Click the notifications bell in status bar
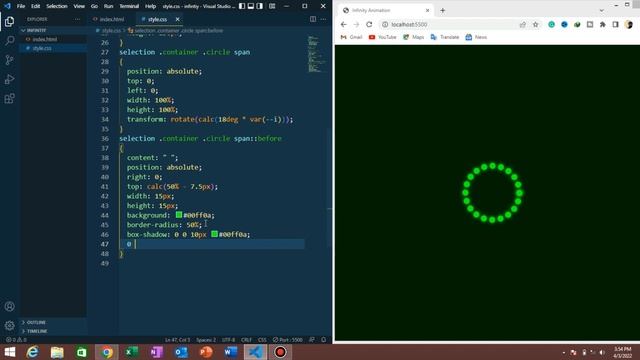Screen dimensions: 640x360 tap(324, 340)
